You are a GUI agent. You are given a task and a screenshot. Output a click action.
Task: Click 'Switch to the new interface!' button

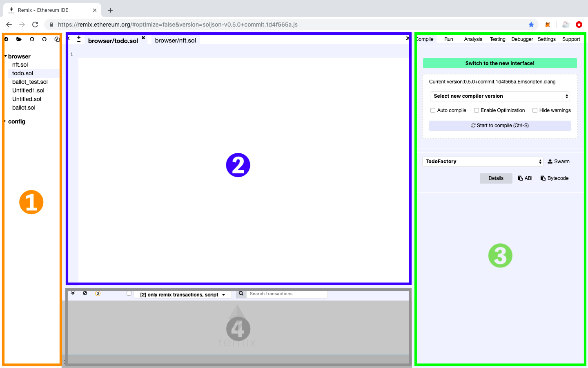[x=500, y=63]
